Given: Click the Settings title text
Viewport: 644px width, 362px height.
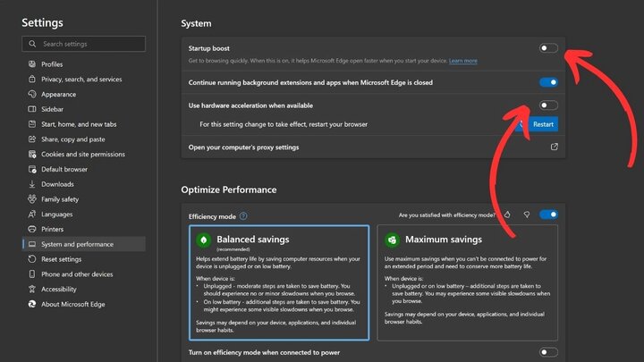Looking at the screenshot, I should pyautogui.click(x=42, y=22).
